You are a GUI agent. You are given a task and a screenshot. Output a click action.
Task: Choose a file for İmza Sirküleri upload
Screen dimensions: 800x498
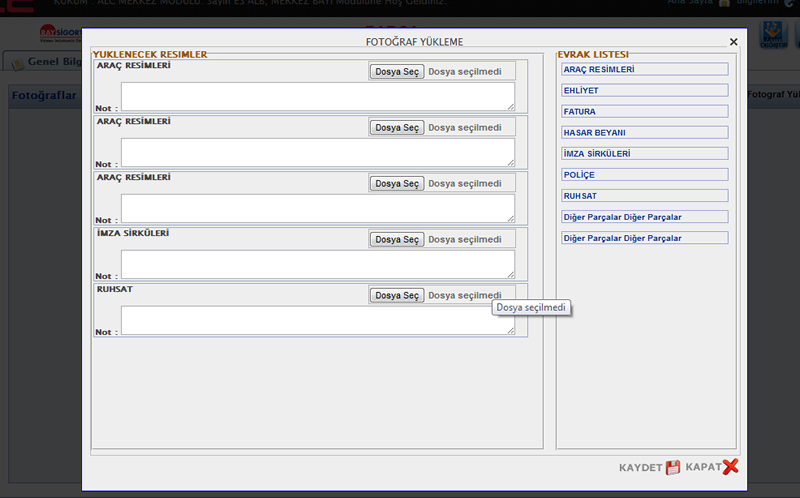[x=397, y=240]
